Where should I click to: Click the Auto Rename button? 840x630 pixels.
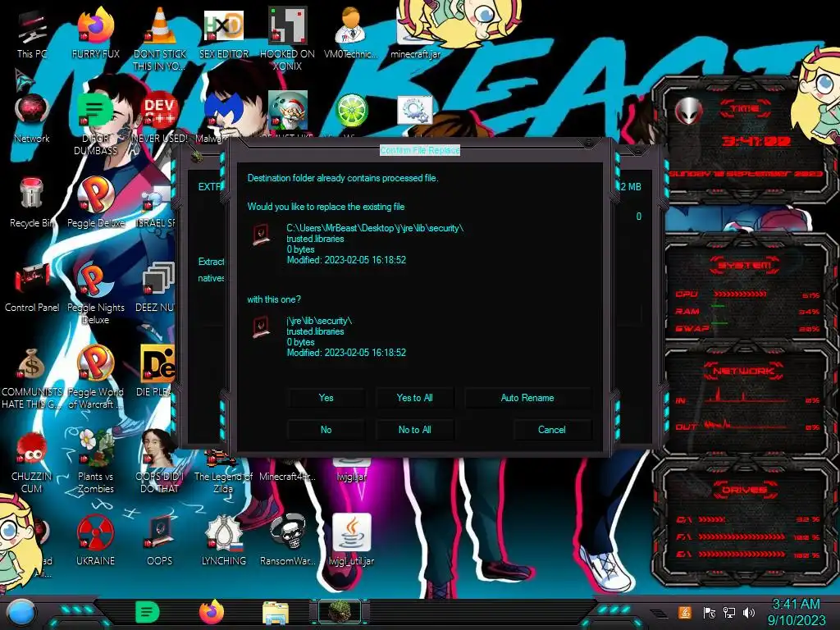(527, 398)
